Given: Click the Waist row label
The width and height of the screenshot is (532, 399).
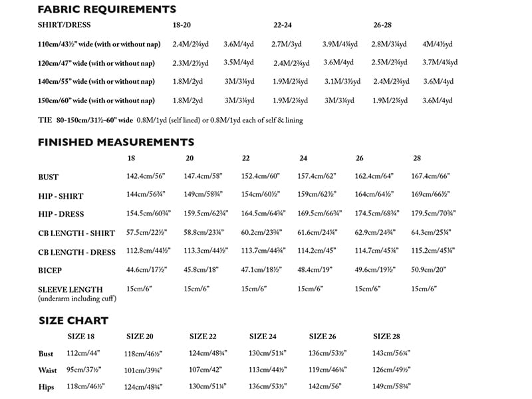Looking at the screenshot, I should click(49, 370).
